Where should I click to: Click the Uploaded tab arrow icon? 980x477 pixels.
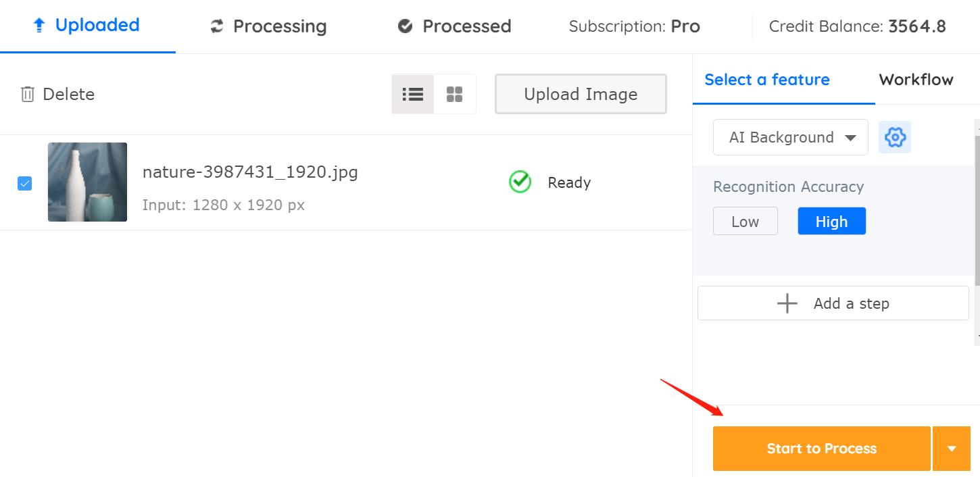(39, 26)
